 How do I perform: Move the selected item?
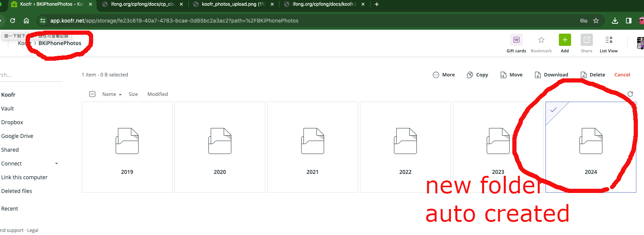[512, 75]
